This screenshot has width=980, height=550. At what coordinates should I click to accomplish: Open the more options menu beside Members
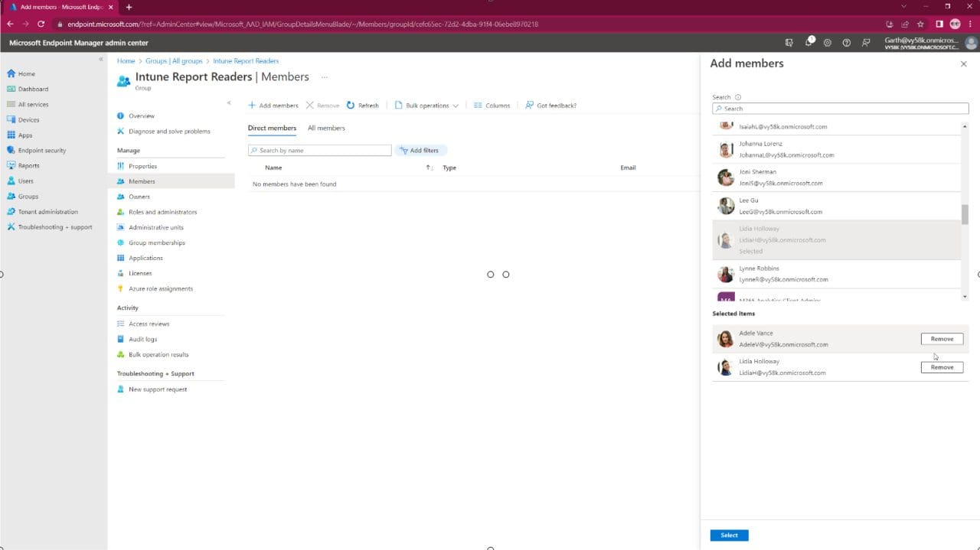coord(325,76)
